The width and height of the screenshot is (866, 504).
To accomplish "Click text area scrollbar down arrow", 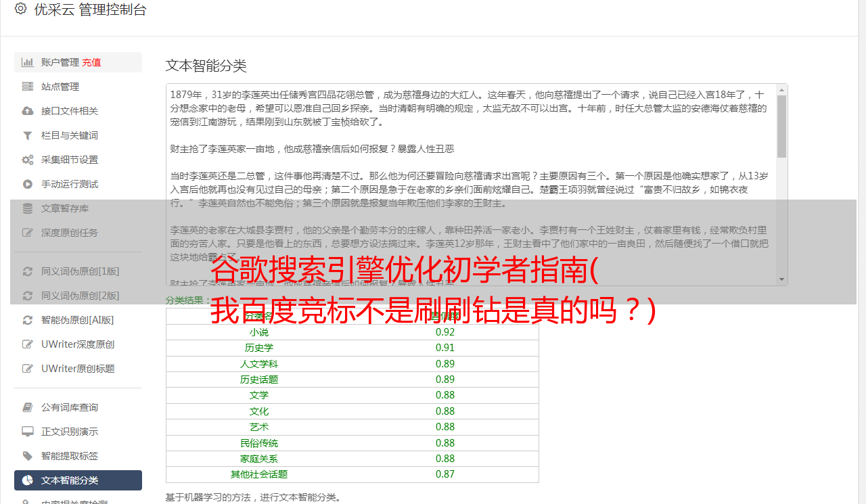I will pos(781,279).
